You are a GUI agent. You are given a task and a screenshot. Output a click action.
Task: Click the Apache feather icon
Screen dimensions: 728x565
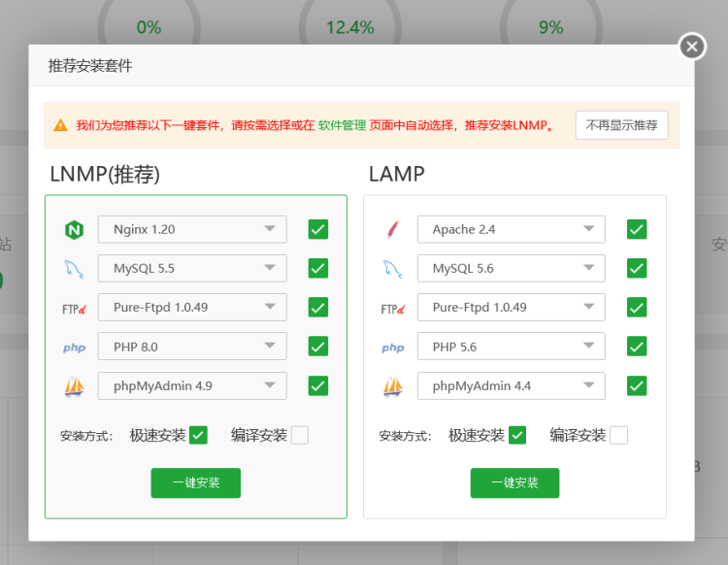click(393, 229)
